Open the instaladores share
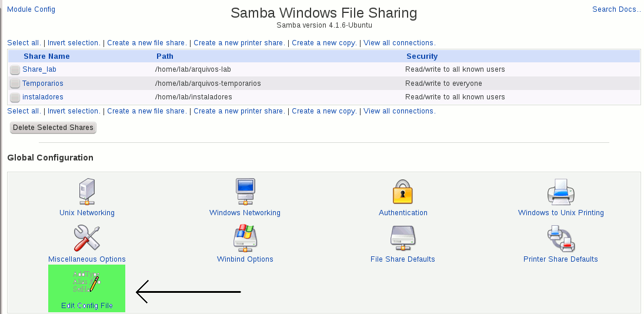The image size is (644, 314). (43, 97)
